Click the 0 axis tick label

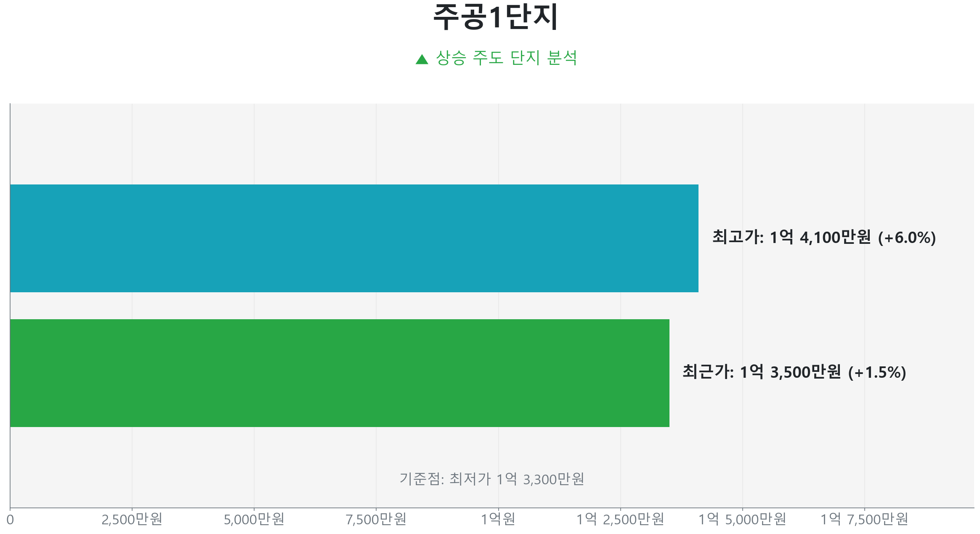10,520
